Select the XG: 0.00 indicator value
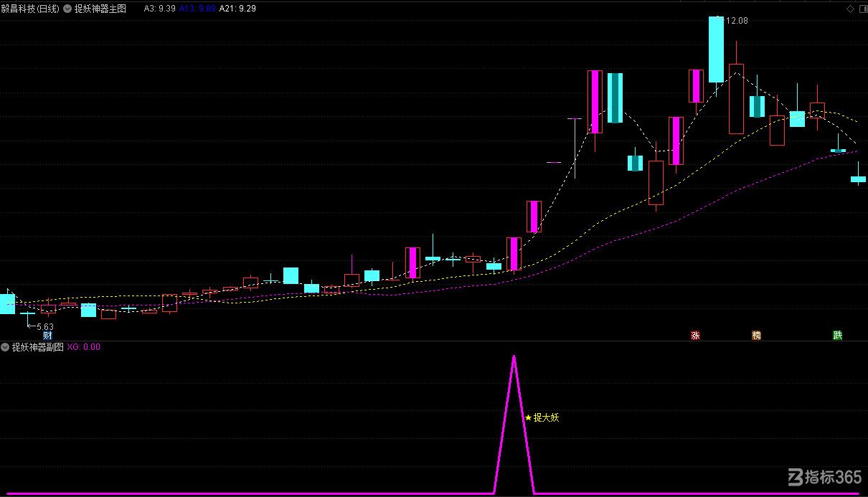Screen dimensions: 868x497 84,347
